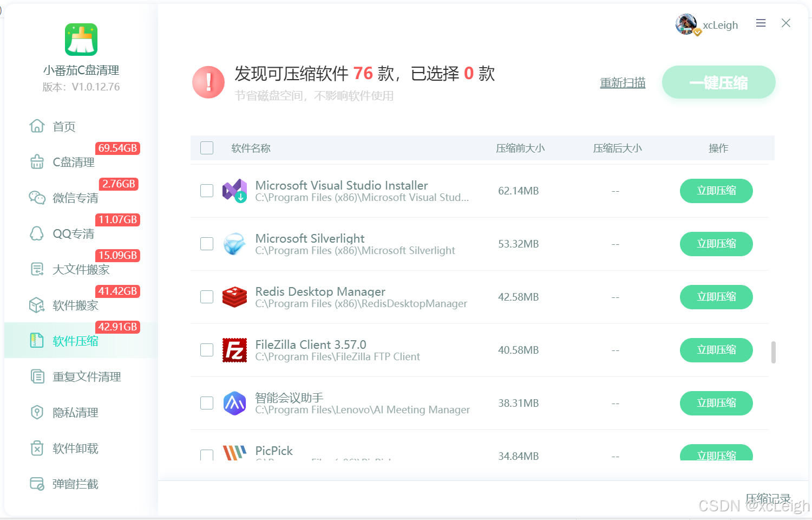The height and width of the screenshot is (520, 812).
Task: Click the QQ penguin icon beside QQ专清
Action: [37, 233]
